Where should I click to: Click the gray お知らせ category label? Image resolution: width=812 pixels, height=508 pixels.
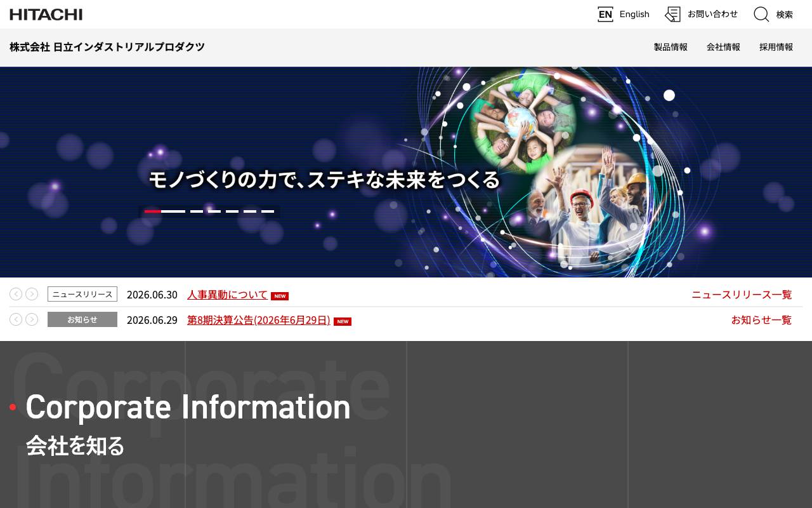click(x=82, y=319)
